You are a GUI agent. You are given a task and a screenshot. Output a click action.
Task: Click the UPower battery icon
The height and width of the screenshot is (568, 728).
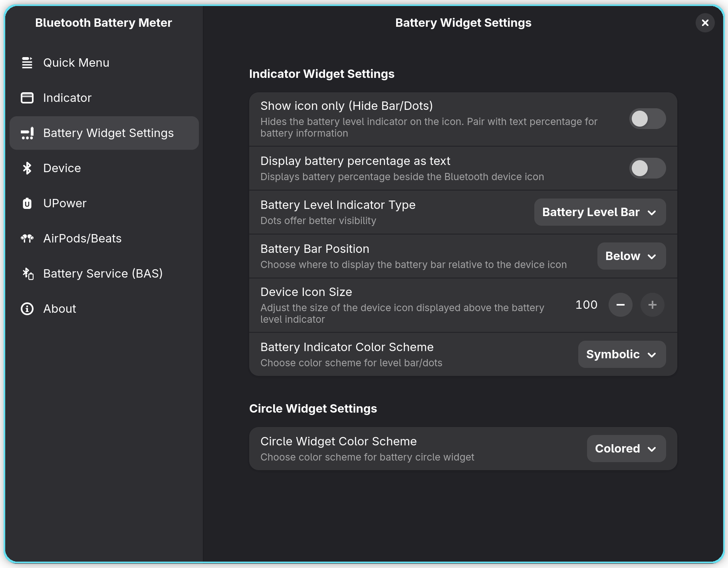tap(27, 203)
